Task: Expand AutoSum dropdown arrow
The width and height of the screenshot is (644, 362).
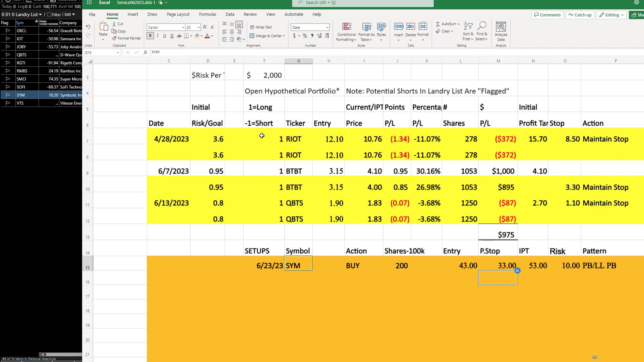Action: pos(459,24)
